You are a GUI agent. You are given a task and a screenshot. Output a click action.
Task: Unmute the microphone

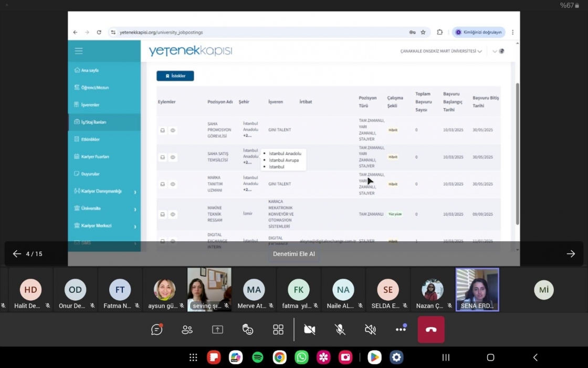point(340,330)
